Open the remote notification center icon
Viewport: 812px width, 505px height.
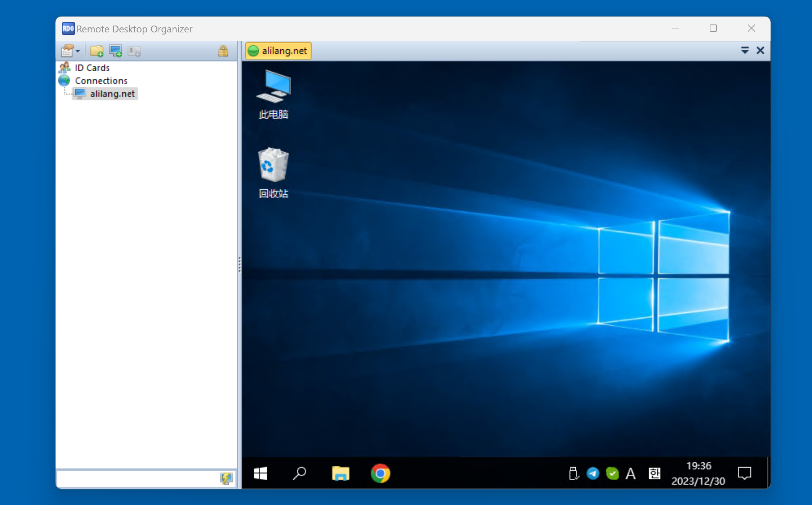[744, 473]
